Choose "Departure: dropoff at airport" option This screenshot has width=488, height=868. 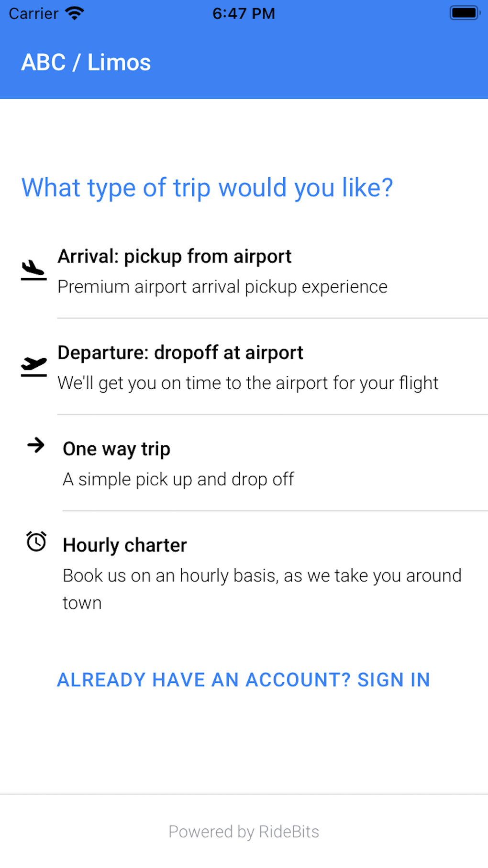180,353
